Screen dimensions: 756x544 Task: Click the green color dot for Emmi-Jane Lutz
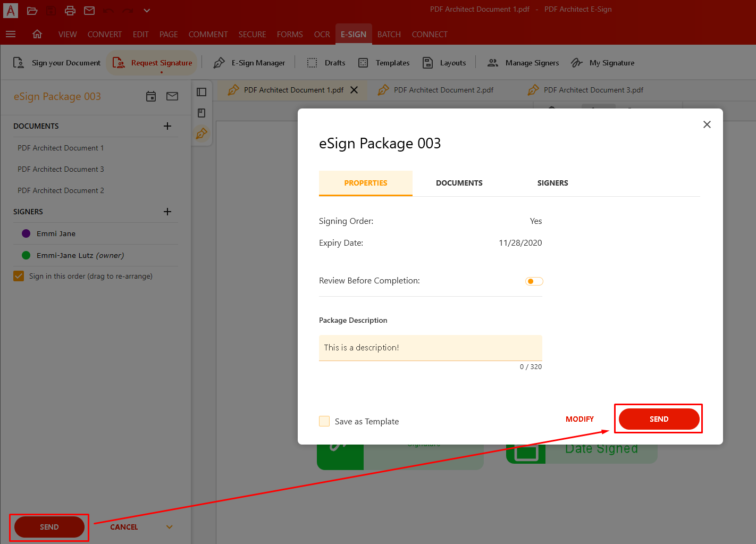pos(26,255)
